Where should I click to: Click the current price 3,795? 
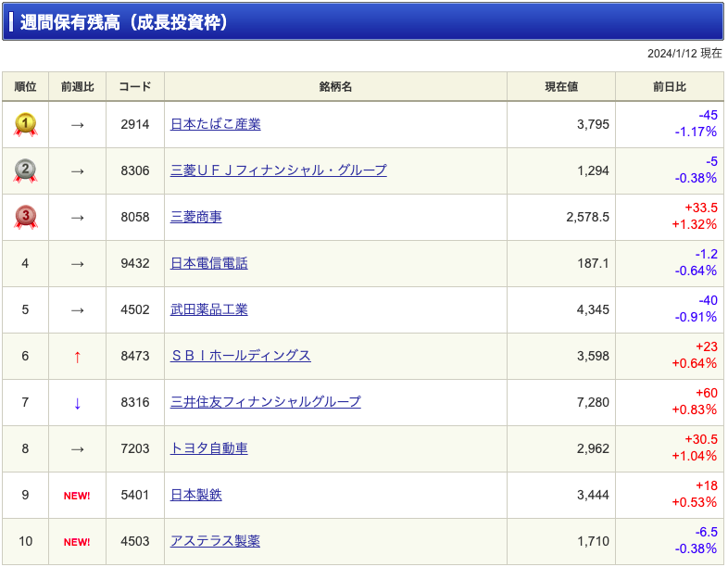593,124
